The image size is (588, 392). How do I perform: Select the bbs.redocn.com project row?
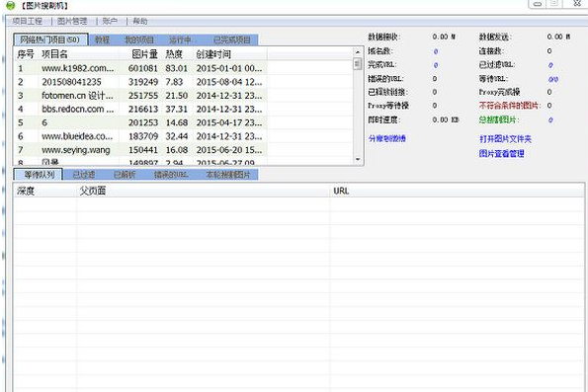tap(140, 109)
